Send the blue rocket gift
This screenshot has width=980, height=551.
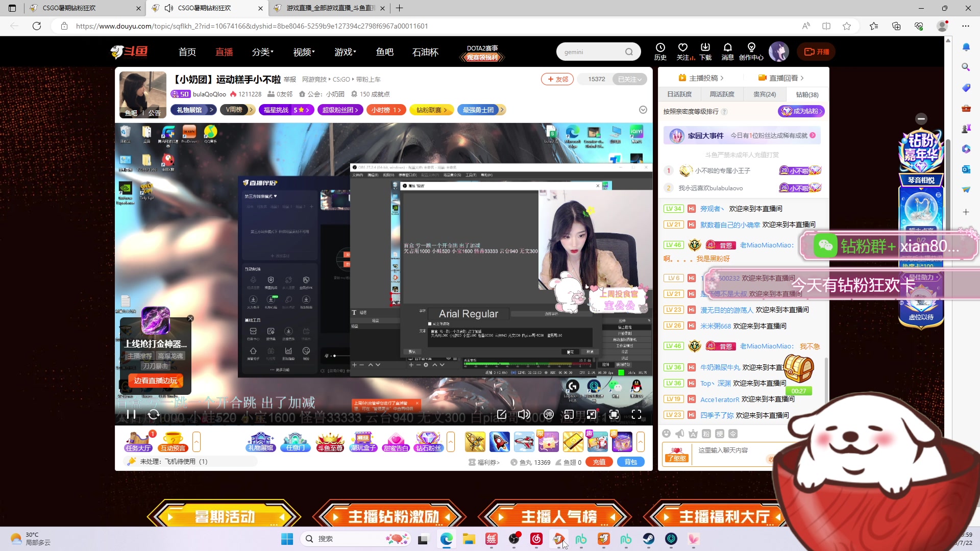[x=500, y=441]
